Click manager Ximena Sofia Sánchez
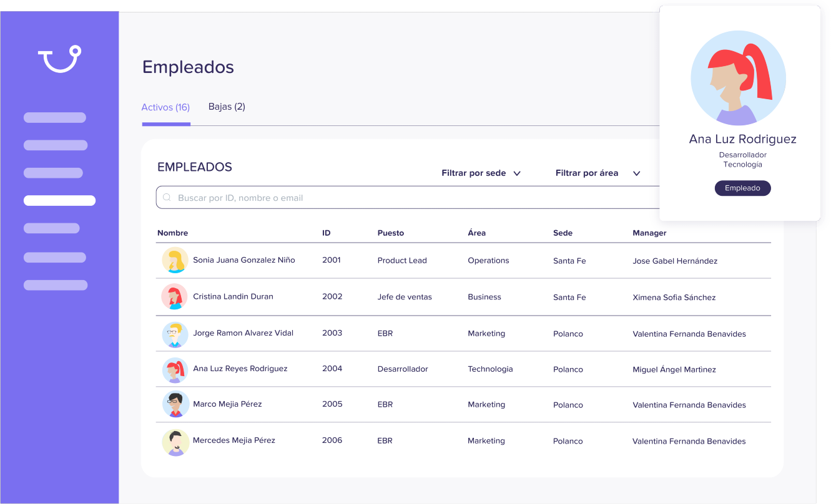This screenshot has width=831, height=504. point(674,298)
